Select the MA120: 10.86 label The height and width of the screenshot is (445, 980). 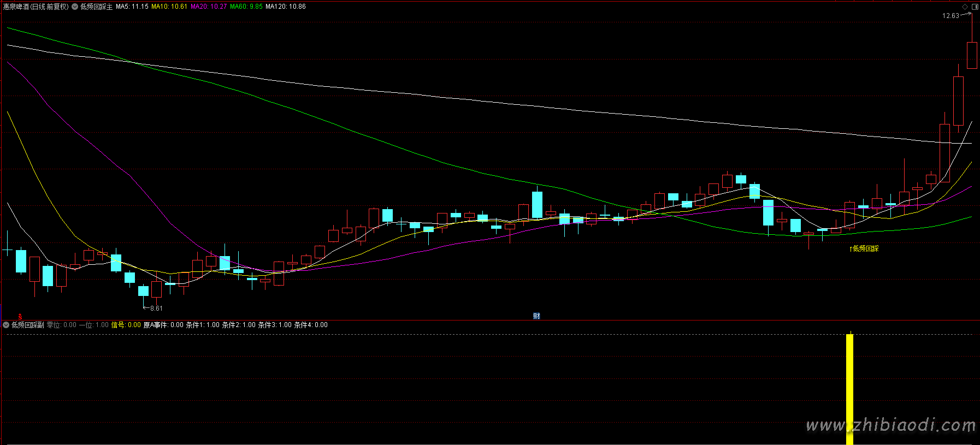coord(286,7)
